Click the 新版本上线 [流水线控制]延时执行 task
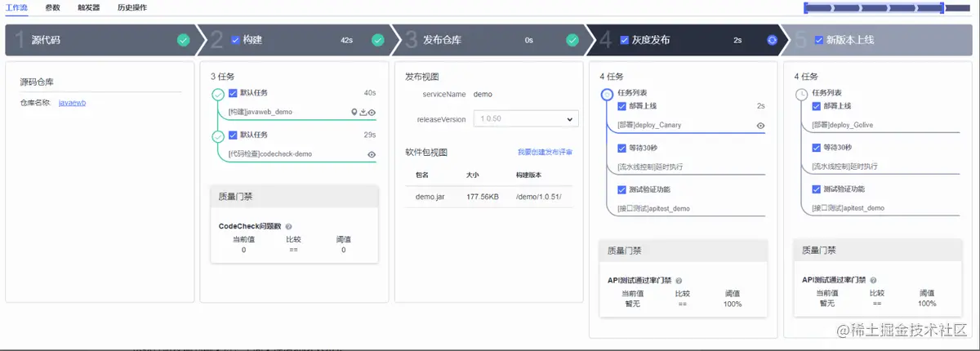Image resolution: width=980 pixels, height=351 pixels. click(844, 167)
